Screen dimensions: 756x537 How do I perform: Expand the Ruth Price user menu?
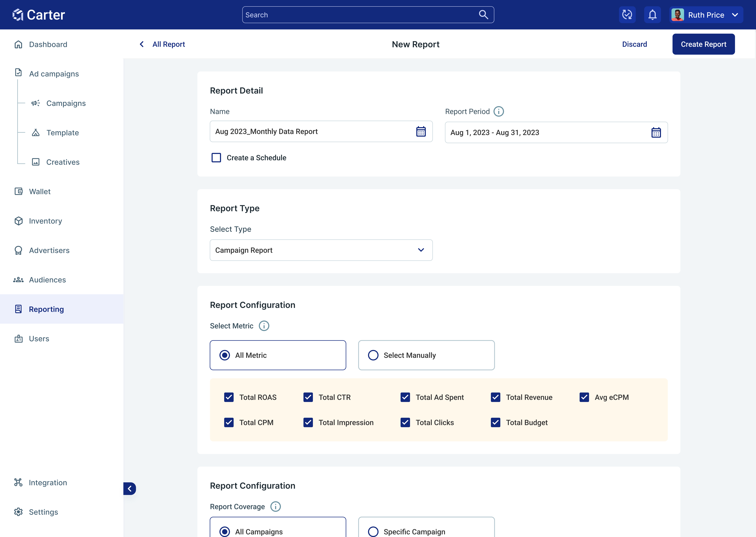(x=706, y=15)
